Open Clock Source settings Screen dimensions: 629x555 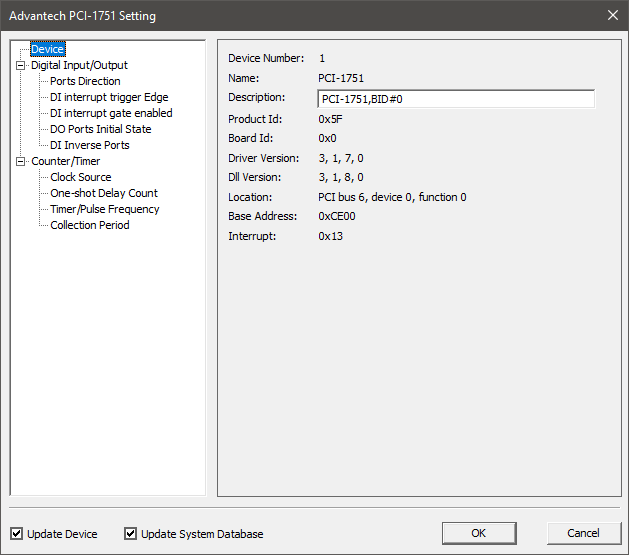(81, 177)
